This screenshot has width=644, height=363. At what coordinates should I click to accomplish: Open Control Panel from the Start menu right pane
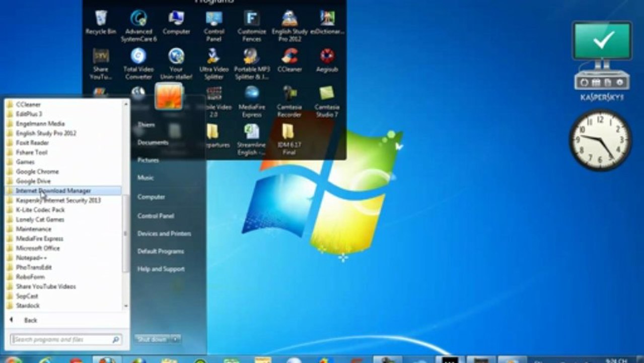[x=156, y=216]
